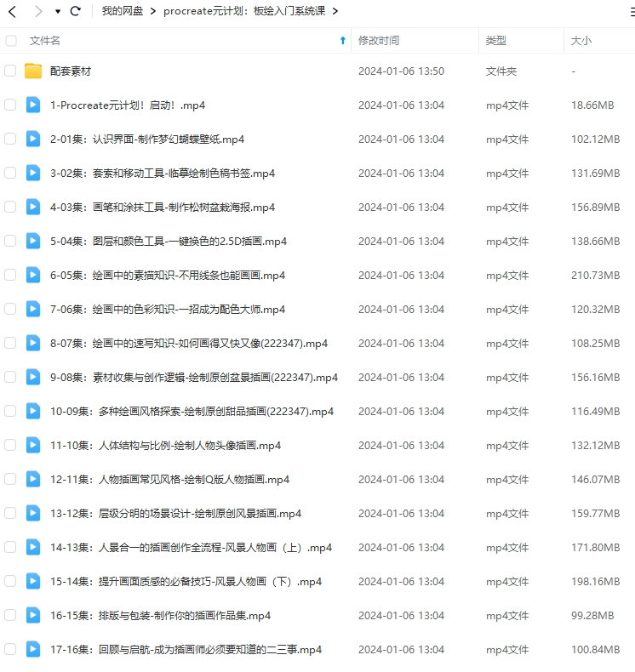
Task: Toggle the blue ascending sort arrow
Action: click(342, 40)
